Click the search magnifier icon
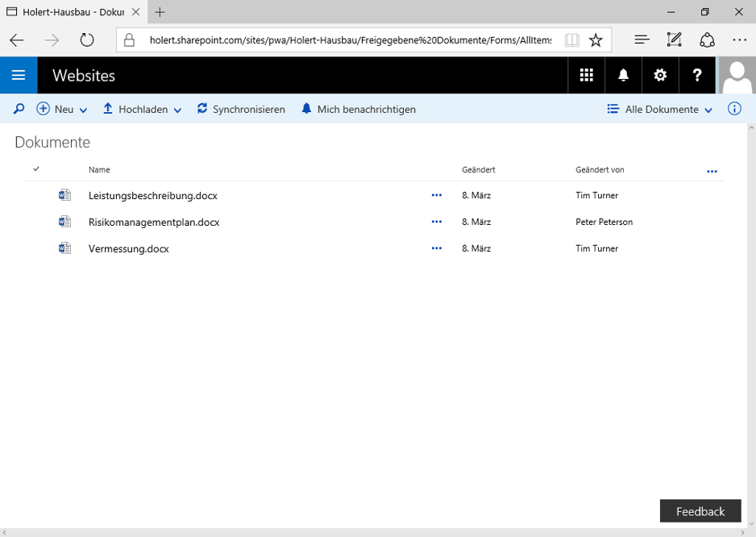Viewport: 756px width, 537px height. coord(19,109)
